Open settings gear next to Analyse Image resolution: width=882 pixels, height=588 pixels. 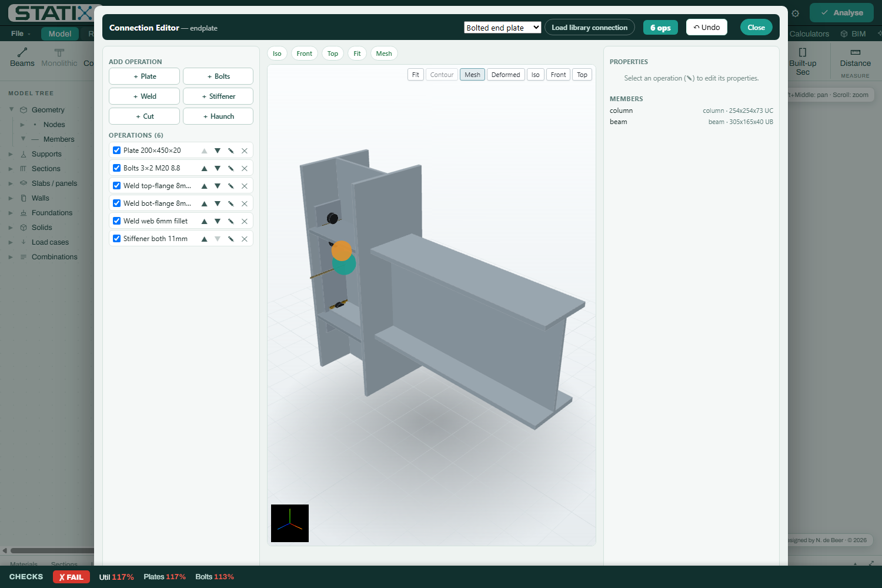click(796, 13)
